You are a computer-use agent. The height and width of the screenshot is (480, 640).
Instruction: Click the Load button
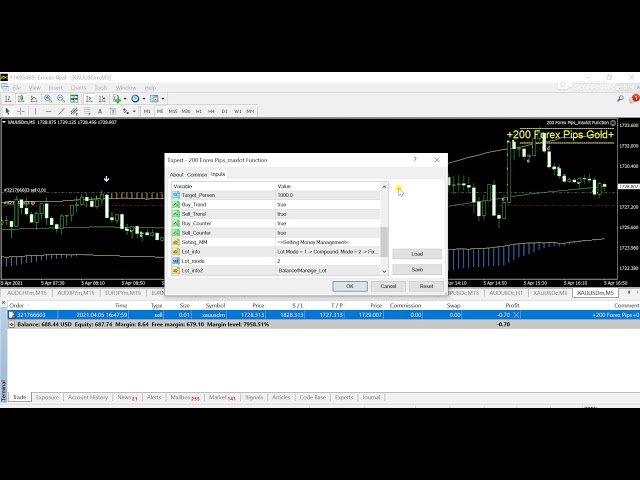point(416,254)
